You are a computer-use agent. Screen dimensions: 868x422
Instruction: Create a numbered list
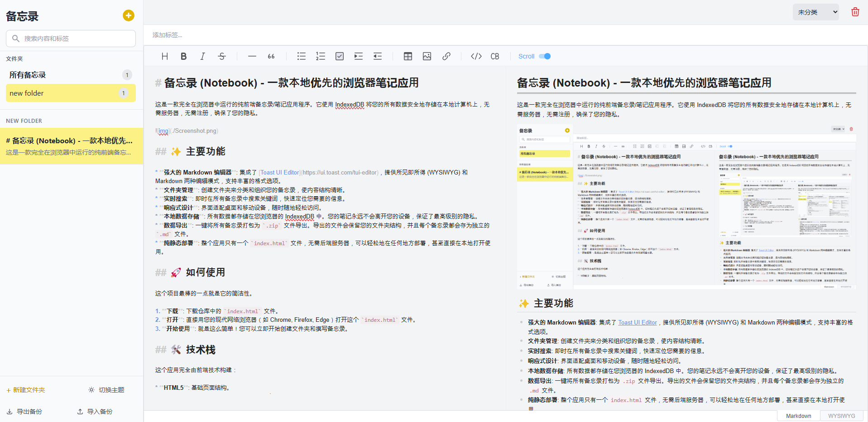pos(320,56)
